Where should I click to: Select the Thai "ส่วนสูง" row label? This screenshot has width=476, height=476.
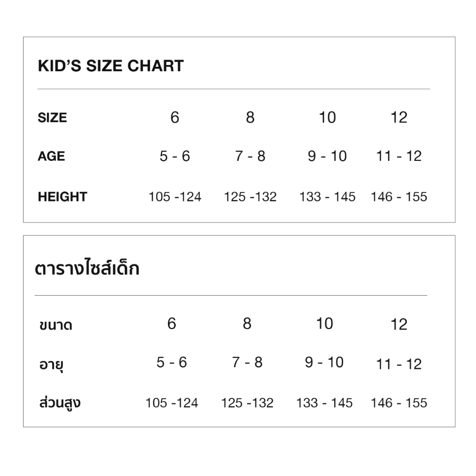point(60,403)
